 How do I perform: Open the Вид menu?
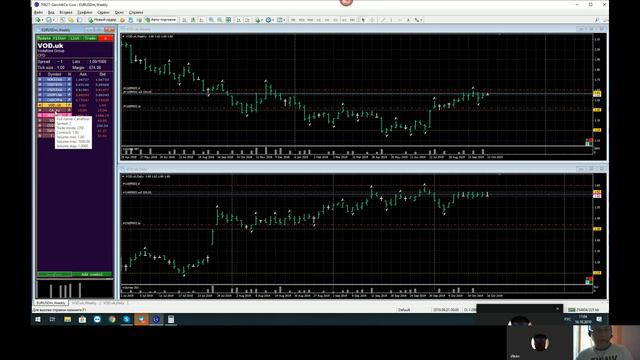(x=51, y=12)
